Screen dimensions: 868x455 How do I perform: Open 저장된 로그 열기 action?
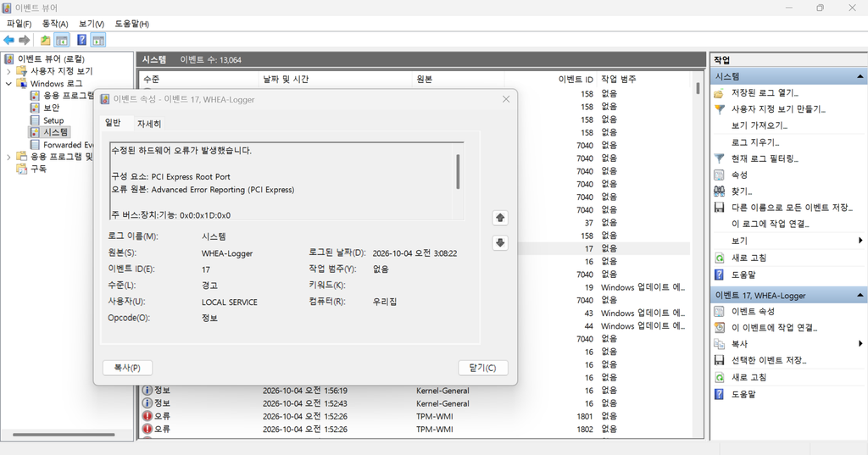765,93
